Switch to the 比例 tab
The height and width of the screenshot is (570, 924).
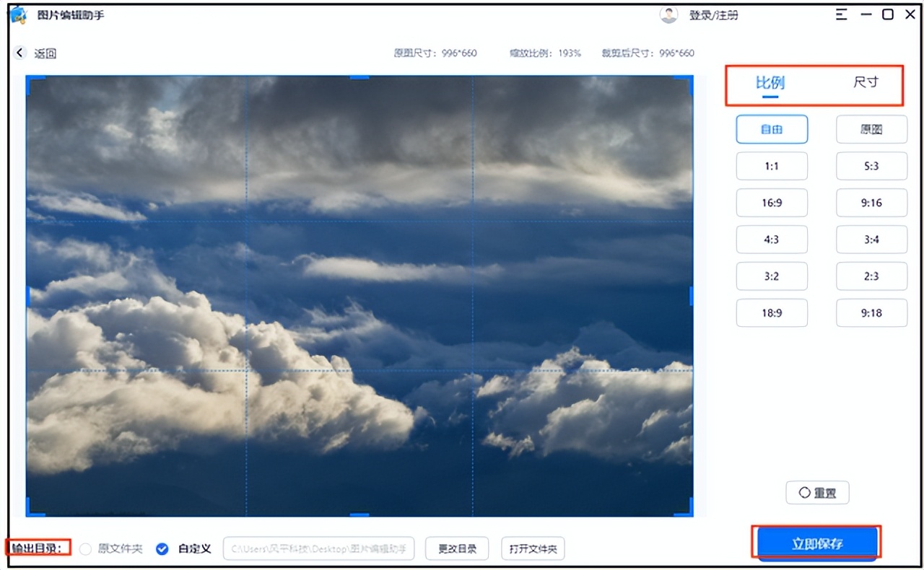[x=770, y=82]
